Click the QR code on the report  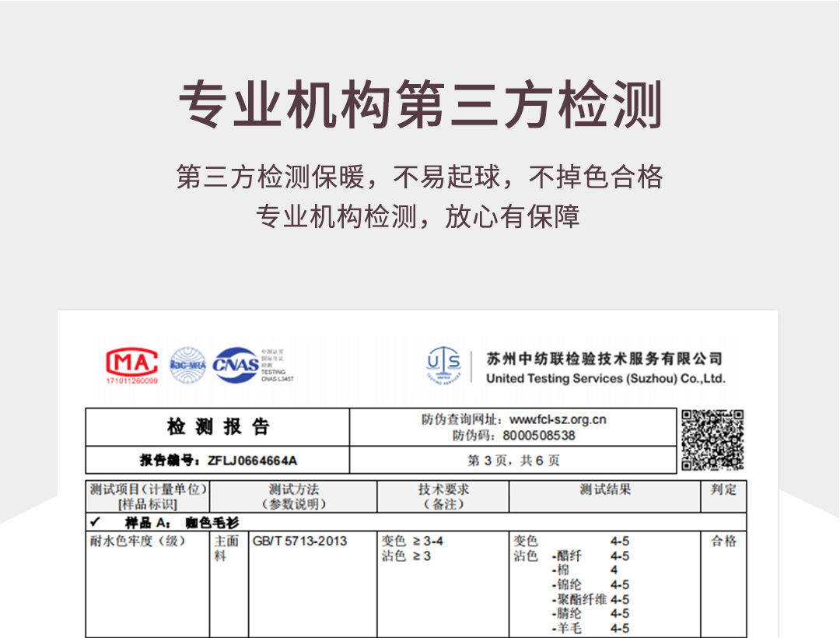pos(712,440)
